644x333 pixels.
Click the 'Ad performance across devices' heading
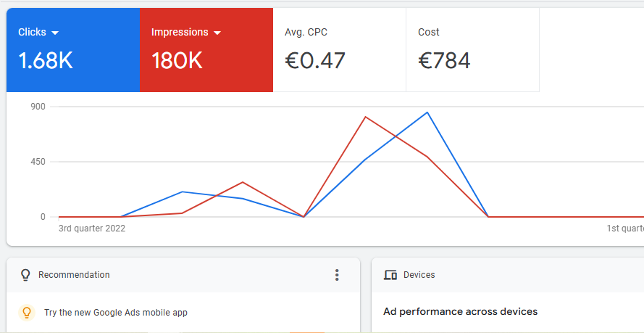461,312
